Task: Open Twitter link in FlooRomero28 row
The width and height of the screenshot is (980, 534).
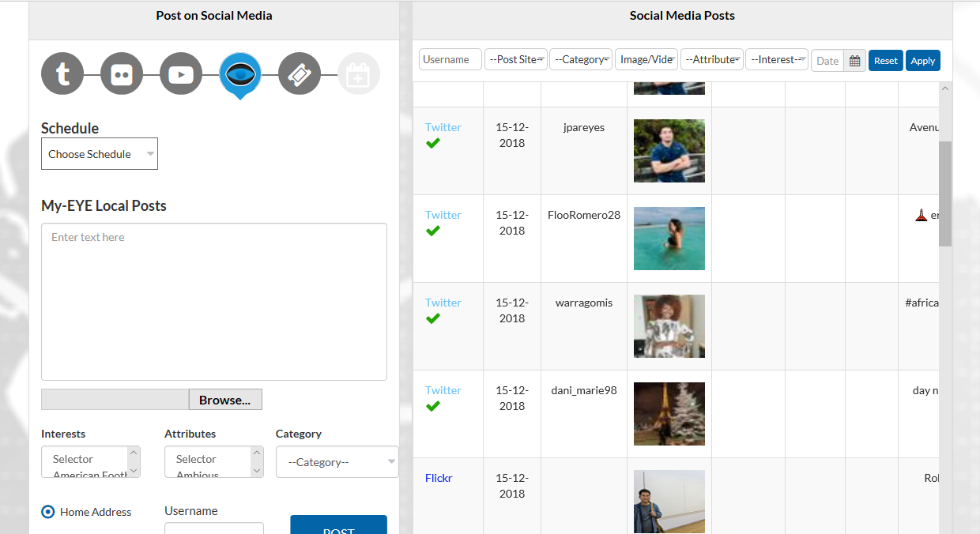Action: pos(443,215)
